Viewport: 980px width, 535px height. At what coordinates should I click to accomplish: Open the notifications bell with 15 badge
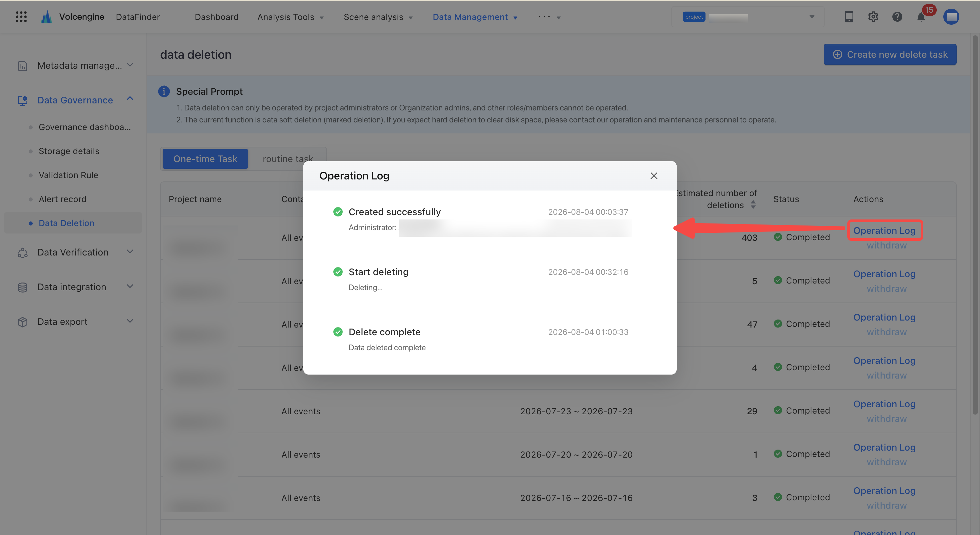[x=921, y=17]
